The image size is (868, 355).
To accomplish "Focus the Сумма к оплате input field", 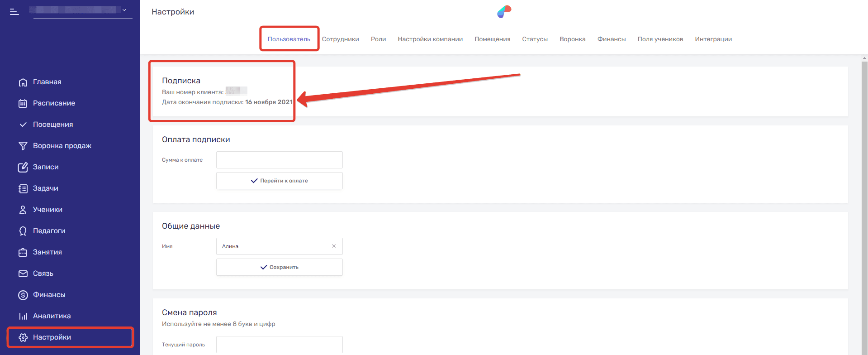I will [x=279, y=160].
